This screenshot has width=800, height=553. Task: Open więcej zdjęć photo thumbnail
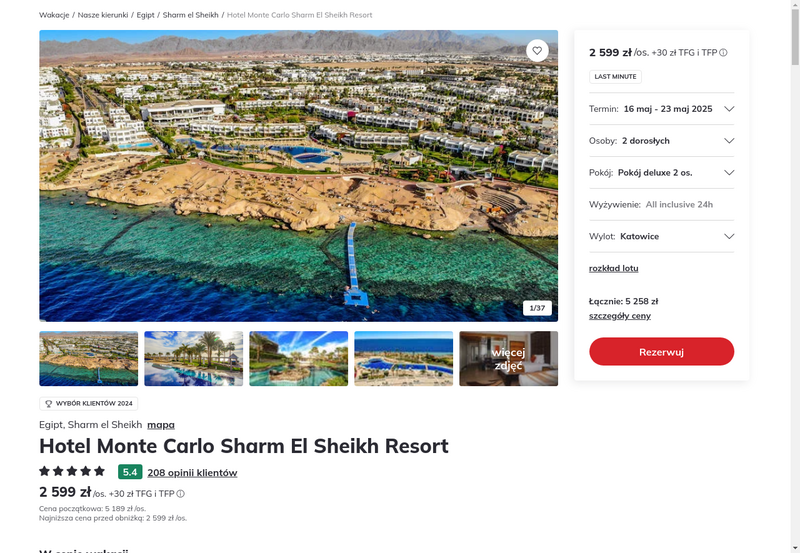[x=508, y=359]
